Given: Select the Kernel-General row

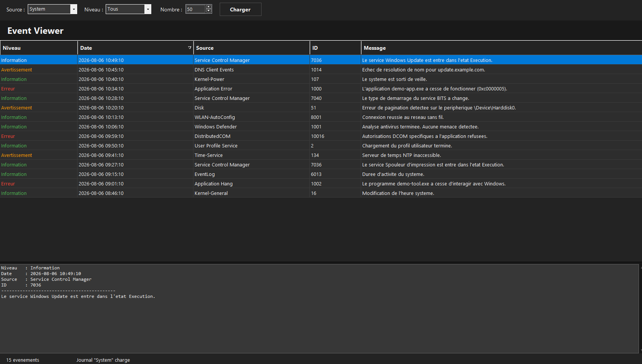Looking at the screenshot, I should 321,193.
